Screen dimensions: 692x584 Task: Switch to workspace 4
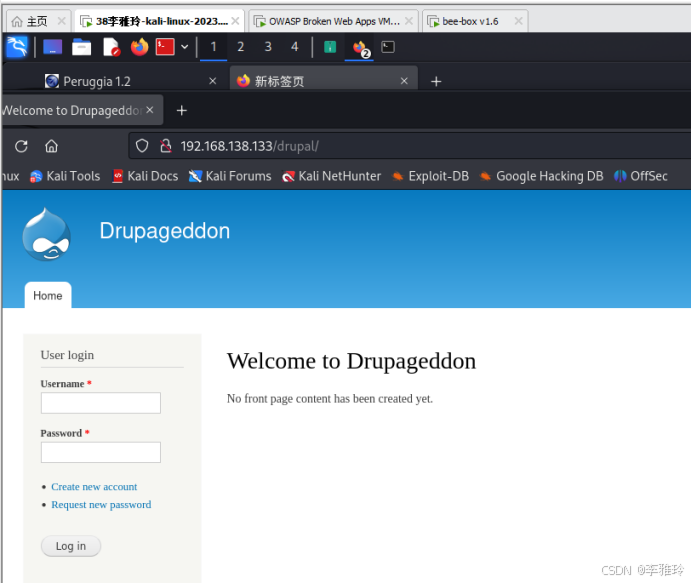[x=295, y=47]
